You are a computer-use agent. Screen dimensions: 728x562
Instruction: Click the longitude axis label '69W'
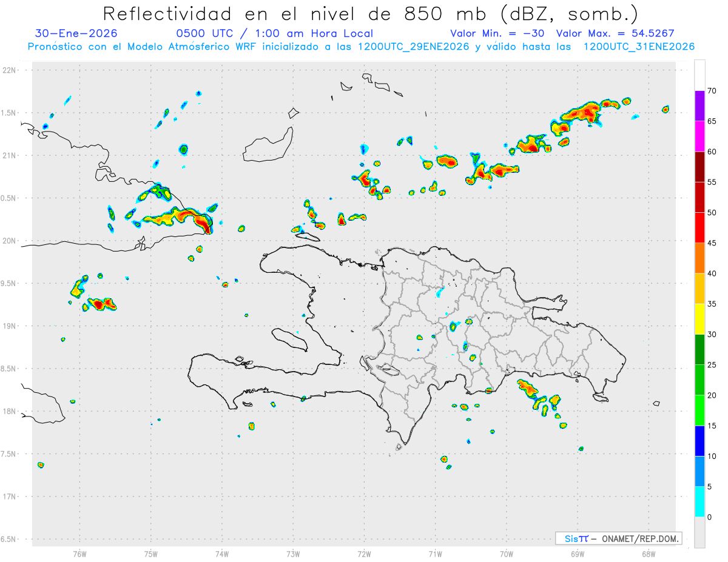(578, 554)
